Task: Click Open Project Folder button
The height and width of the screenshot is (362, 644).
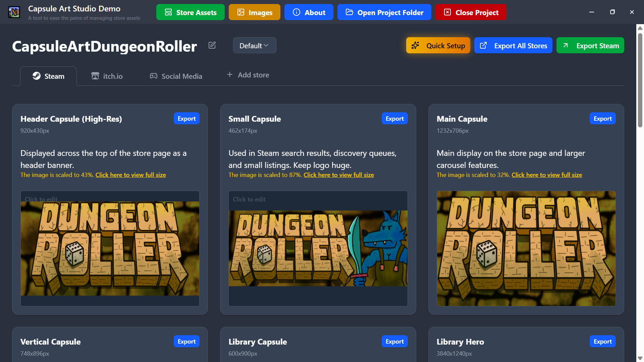Action: click(x=384, y=12)
